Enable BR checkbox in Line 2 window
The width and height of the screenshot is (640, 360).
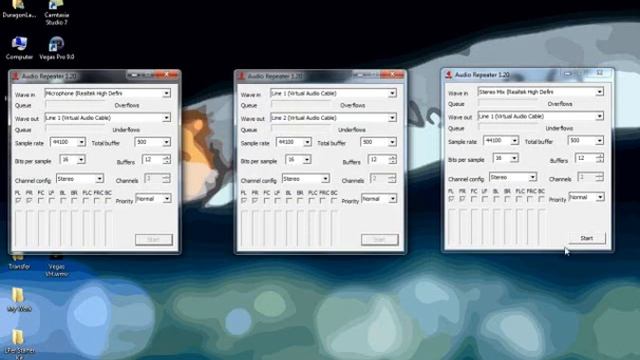300,201
